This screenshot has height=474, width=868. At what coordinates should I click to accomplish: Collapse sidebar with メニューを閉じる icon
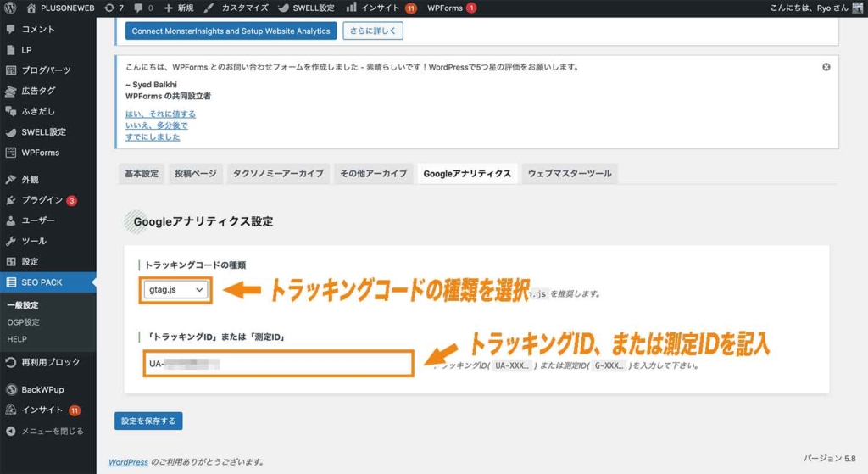[x=10, y=431]
